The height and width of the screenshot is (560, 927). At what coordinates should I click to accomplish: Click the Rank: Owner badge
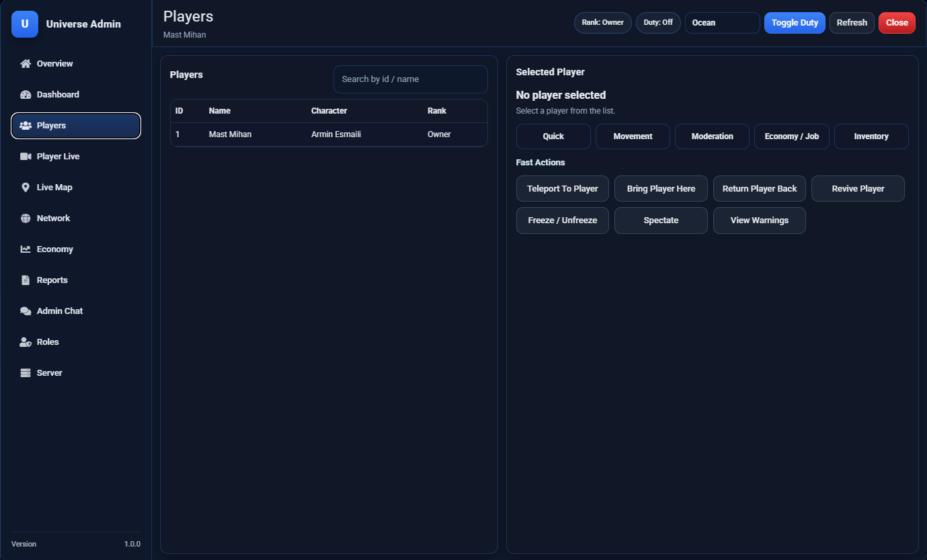click(x=603, y=23)
